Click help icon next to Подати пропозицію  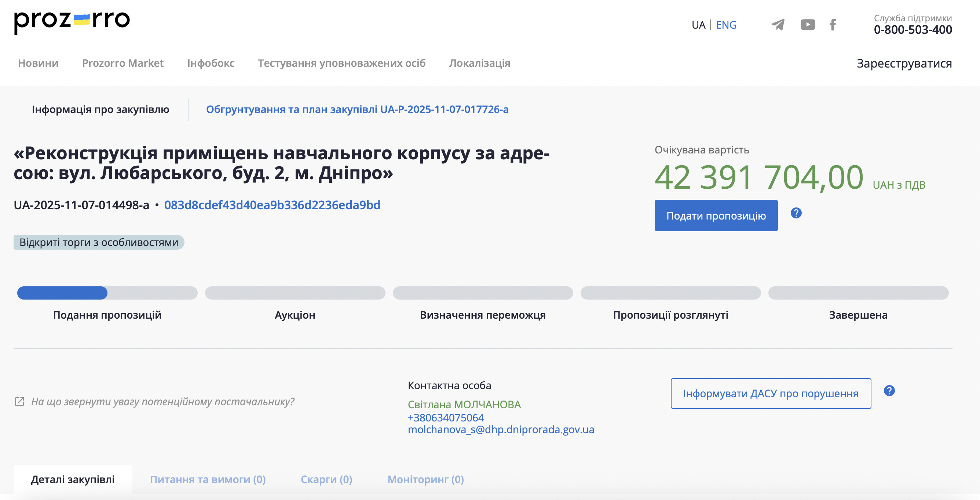pos(796,213)
